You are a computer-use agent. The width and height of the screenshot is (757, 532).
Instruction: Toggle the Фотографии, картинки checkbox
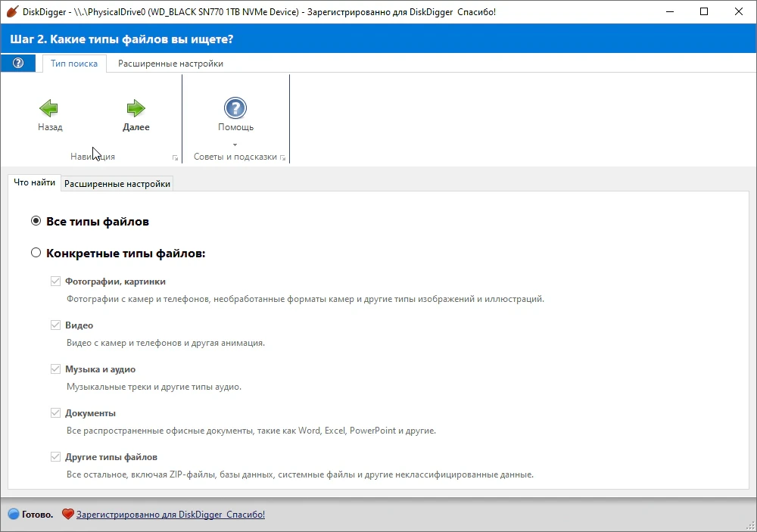coord(55,282)
